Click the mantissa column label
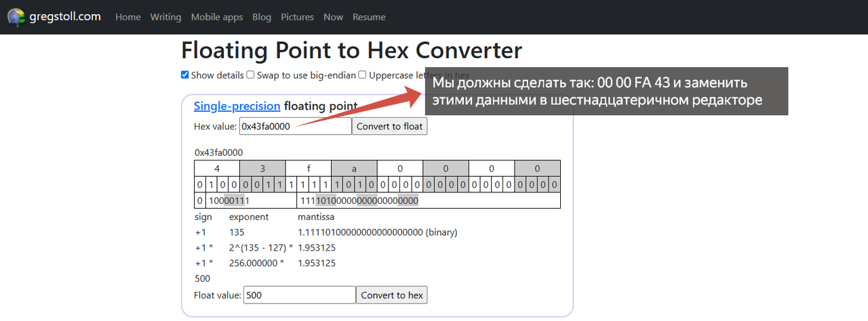Screen dimensions: 868x321 pyautogui.click(x=316, y=217)
